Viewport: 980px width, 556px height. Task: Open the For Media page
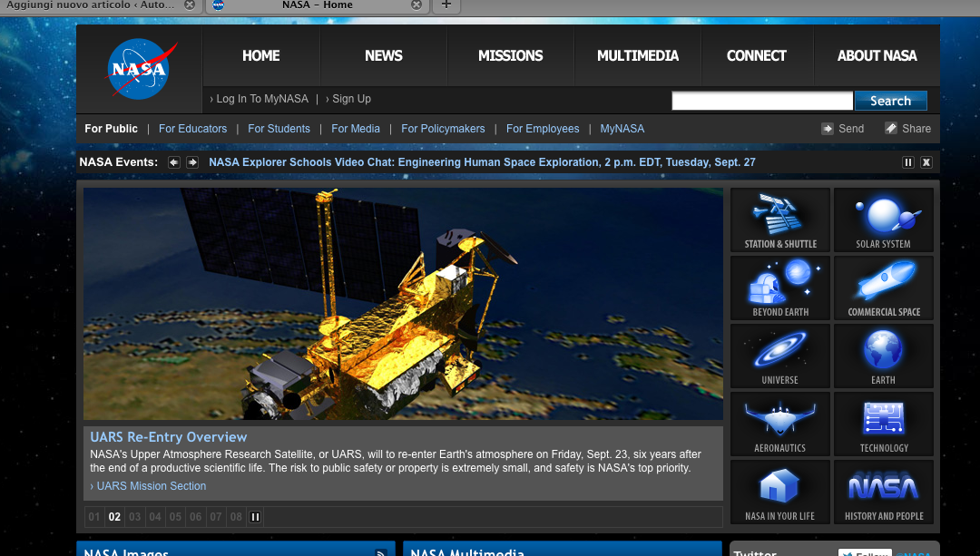coord(356,129)
